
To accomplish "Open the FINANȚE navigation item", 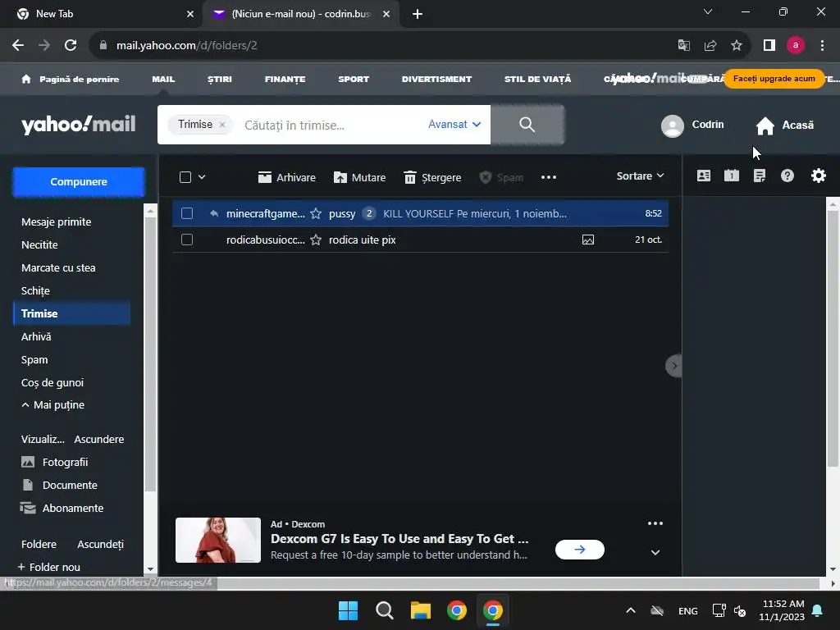I will pyautogui.click(x=285, y=80).
